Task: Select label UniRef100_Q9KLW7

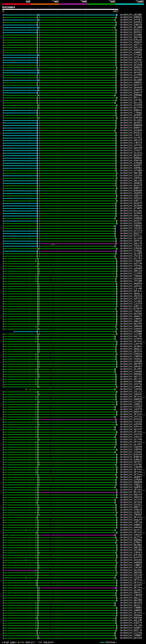Action: [131, 321]
